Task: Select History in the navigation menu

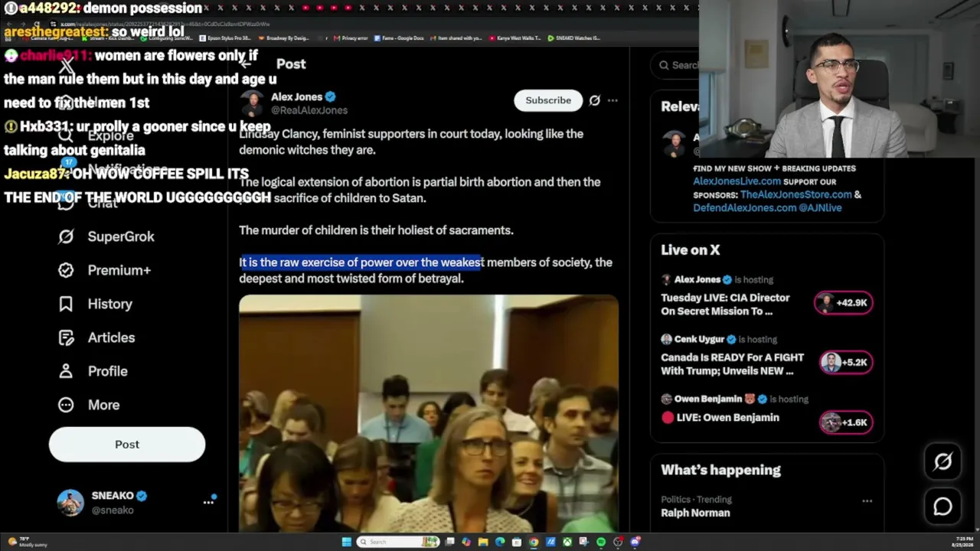Action: tap(110, 304)
